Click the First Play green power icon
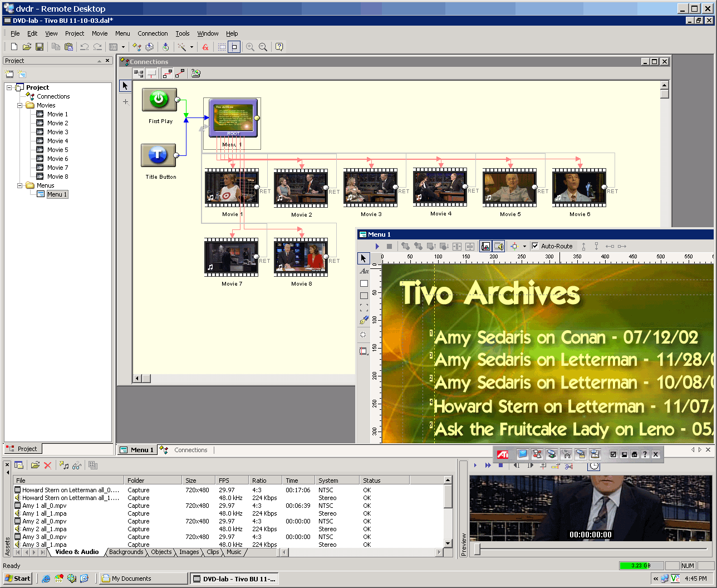 pos(159,100)
